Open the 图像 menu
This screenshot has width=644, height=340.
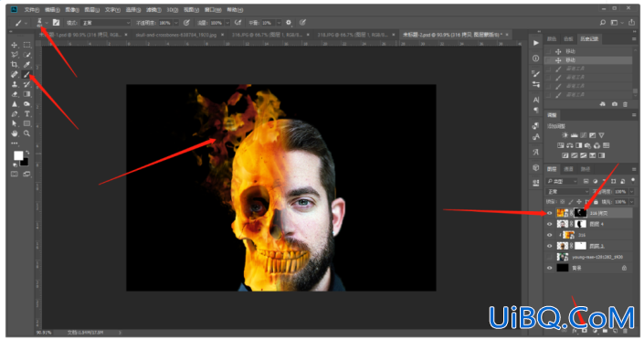(x=72, y=9)
